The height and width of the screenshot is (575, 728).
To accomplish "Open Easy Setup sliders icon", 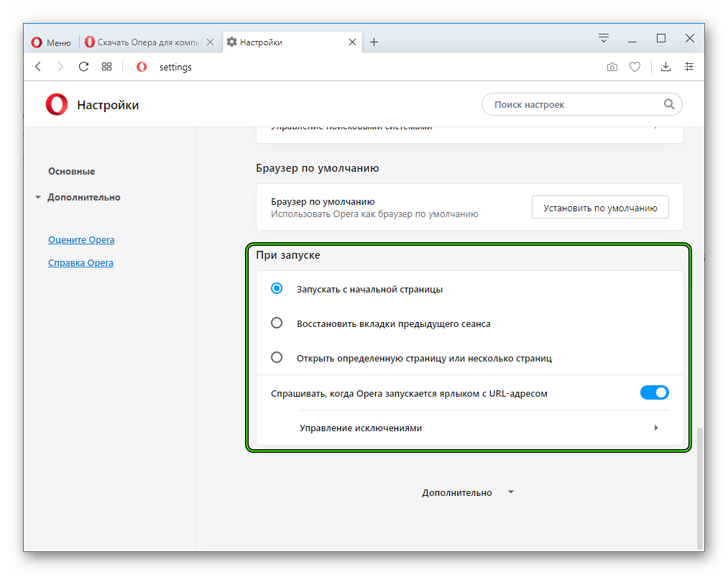I will coord(689,67).
